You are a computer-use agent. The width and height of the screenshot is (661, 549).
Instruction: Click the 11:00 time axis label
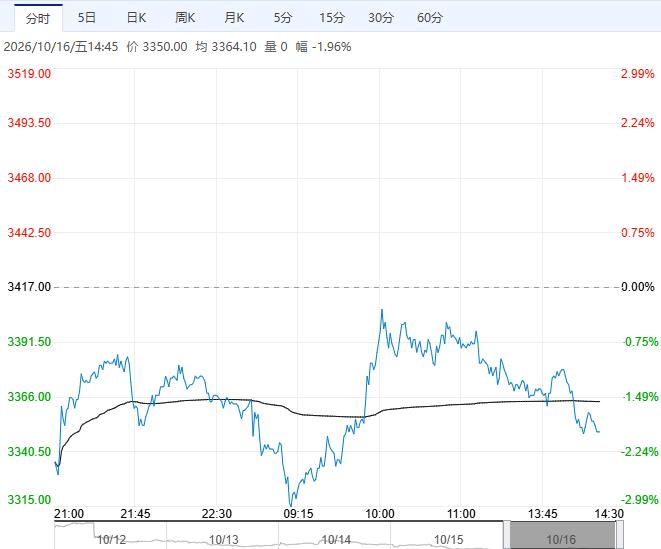point(461,514)
